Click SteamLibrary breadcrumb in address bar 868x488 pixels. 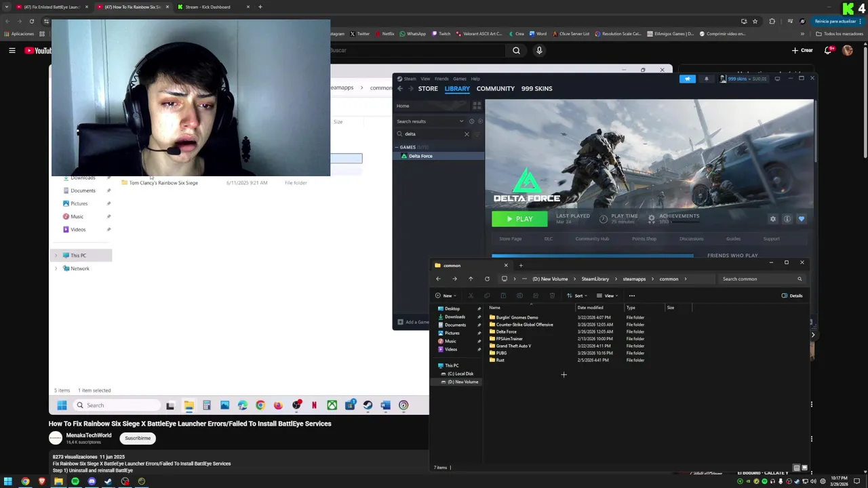(595, 279)
